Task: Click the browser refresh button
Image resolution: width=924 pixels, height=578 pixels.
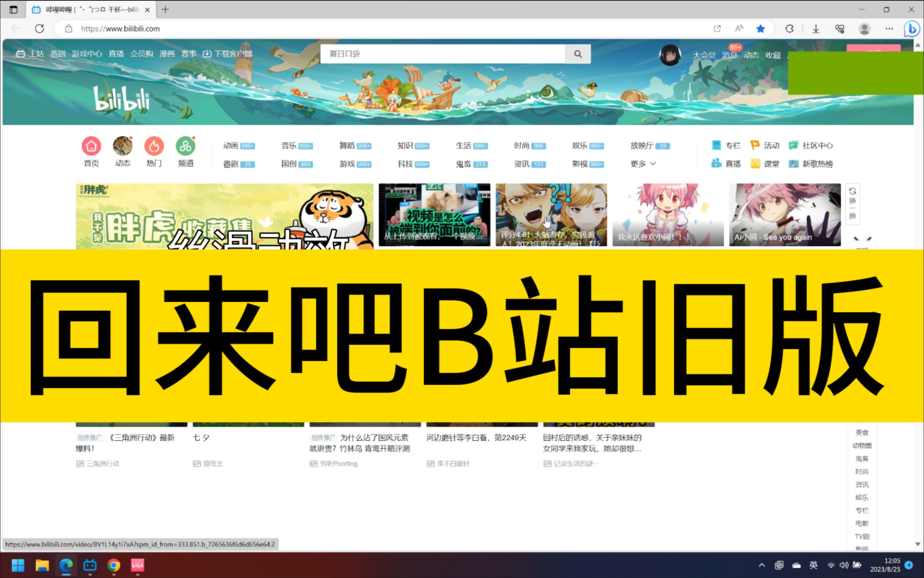Action: [39, 29]
